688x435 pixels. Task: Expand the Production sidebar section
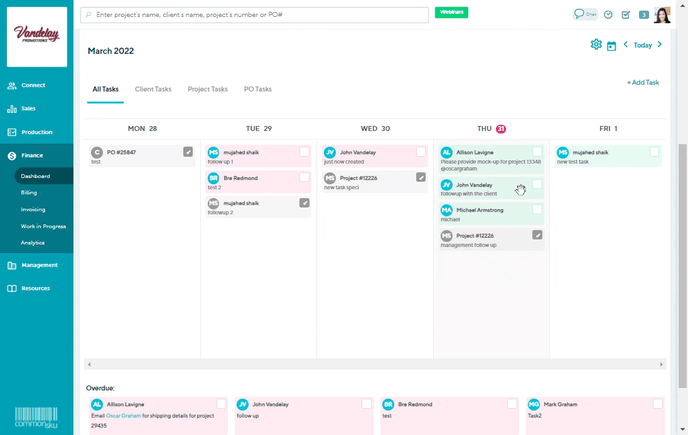pos(37,132)
